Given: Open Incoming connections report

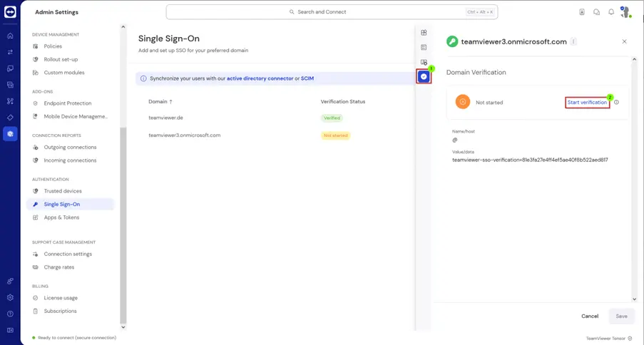Looking at the screenshot, I should 70,160.
